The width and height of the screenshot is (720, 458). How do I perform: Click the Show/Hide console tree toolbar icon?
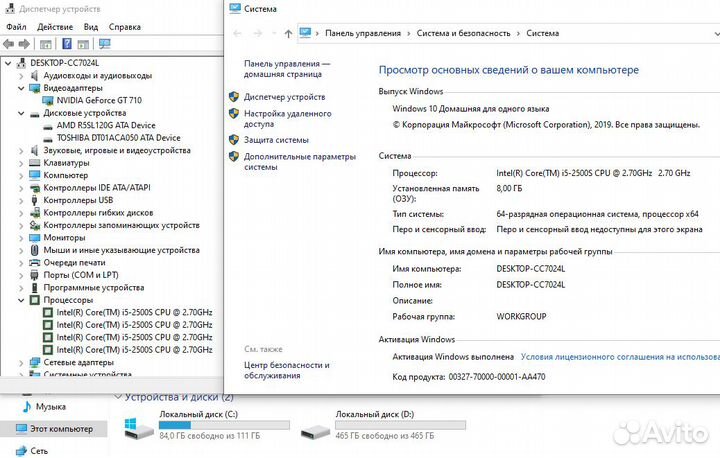click(45, 45)
